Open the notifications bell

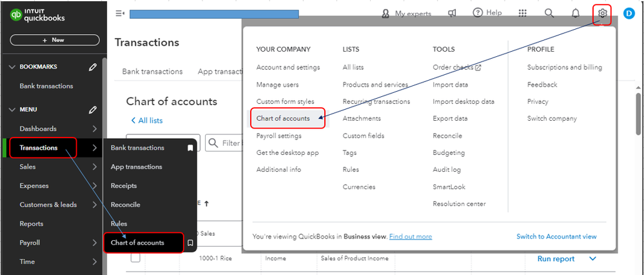click(x=576, y=14)
